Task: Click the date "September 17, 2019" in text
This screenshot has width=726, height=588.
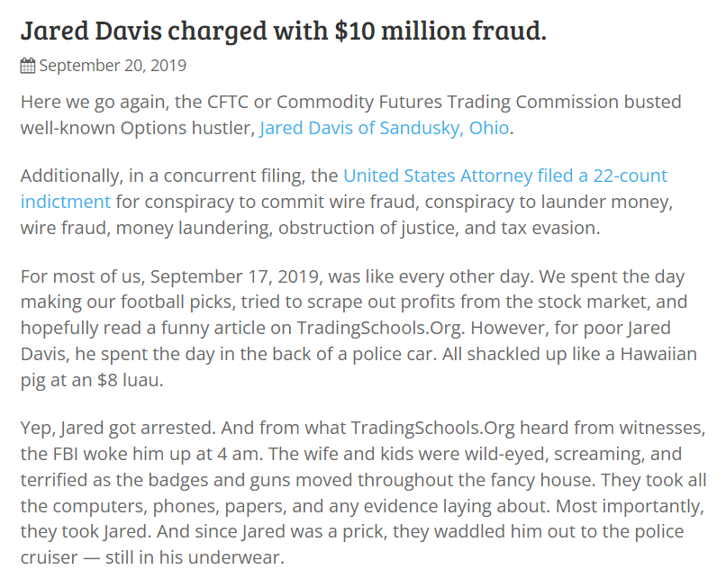Action: (234, 276)
